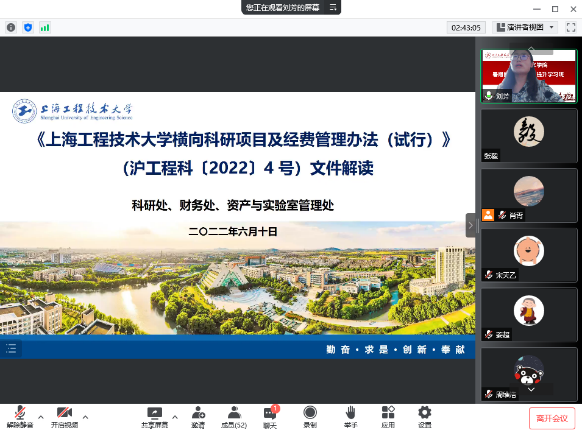Open the slide outline list icon

(11, 348)
